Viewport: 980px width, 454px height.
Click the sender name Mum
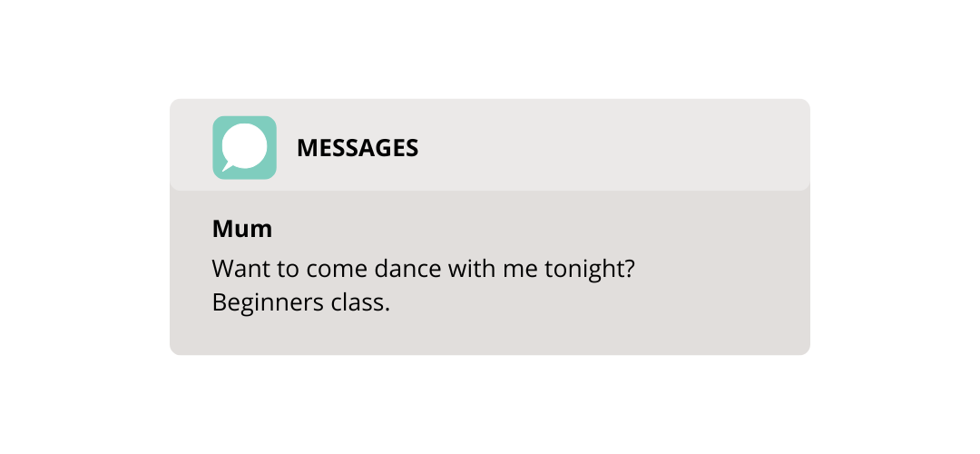[x=242, y=229]
